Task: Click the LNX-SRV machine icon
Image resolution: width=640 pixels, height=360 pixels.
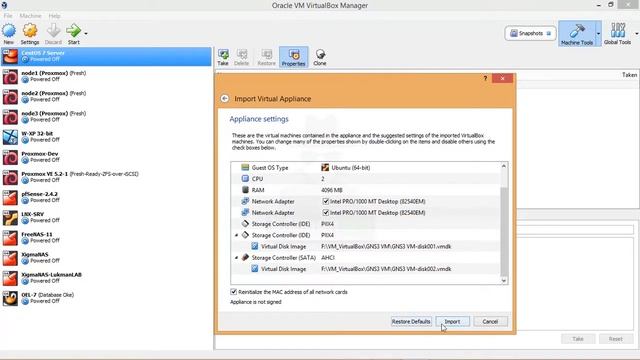Action: click(x=10, y=218)
